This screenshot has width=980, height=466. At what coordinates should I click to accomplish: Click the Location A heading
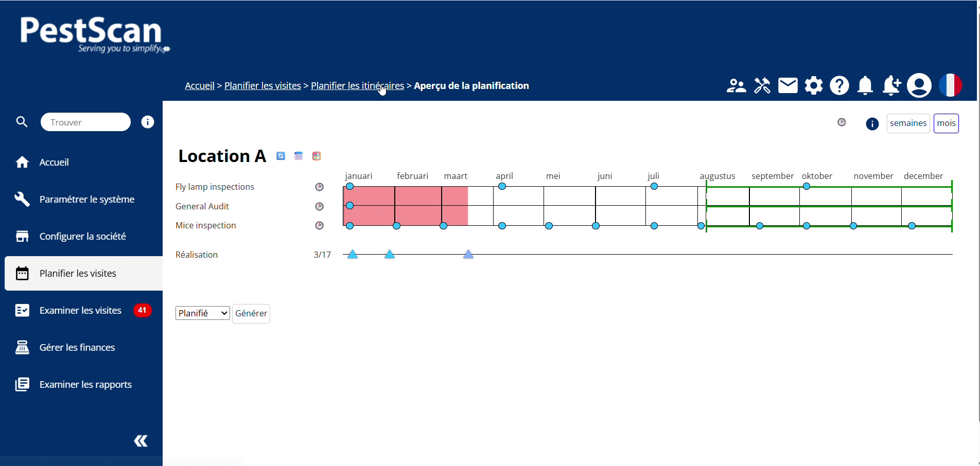click(x=222, y=156)
